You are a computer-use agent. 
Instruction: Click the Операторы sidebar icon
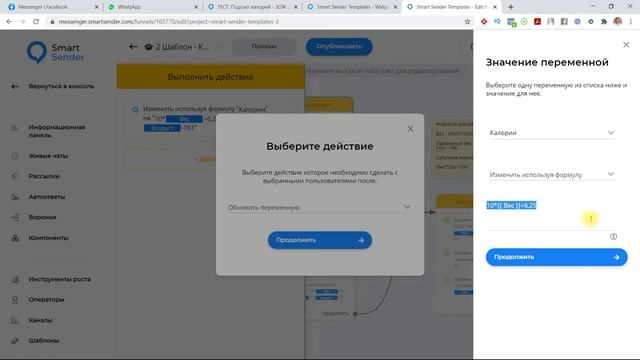15,300
